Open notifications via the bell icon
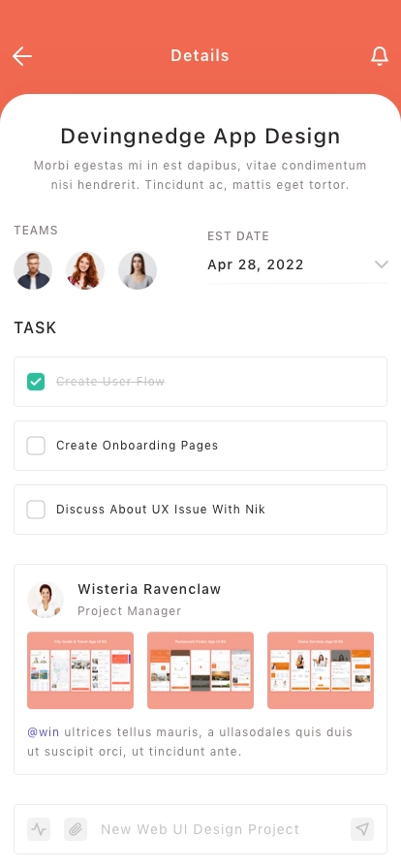Viewport: 401px width, 868px height. 380,56
